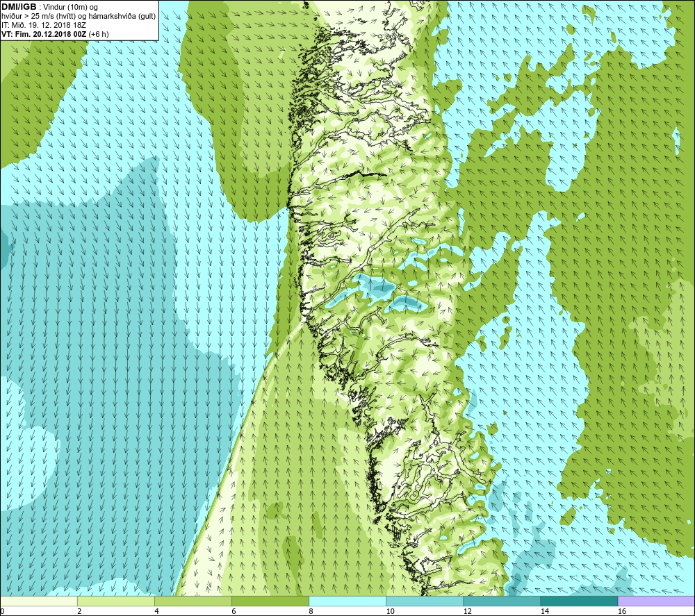
Task: Click the '4' label on the color scale
Action: (x=156, y=612)
